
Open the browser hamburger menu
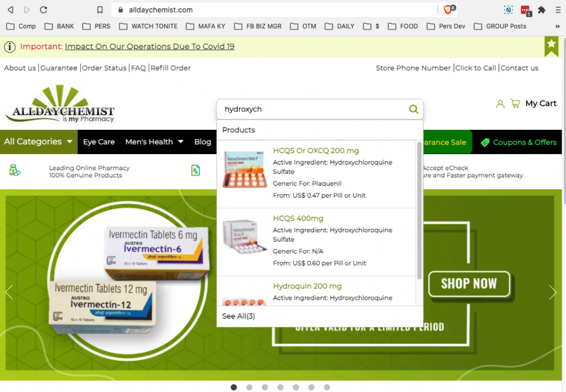pyautogui.click(x=558, y=10)
